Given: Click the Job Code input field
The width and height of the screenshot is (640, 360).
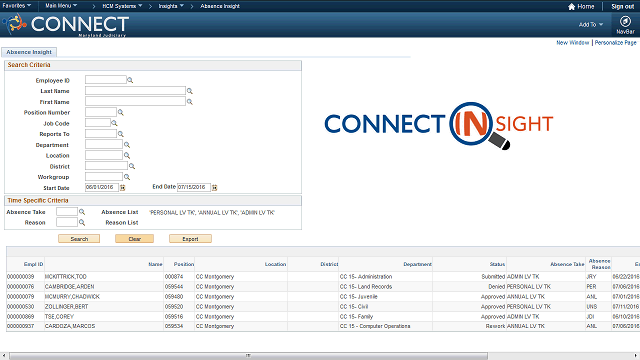Looking at the screenshot, I should click(98, 122).
